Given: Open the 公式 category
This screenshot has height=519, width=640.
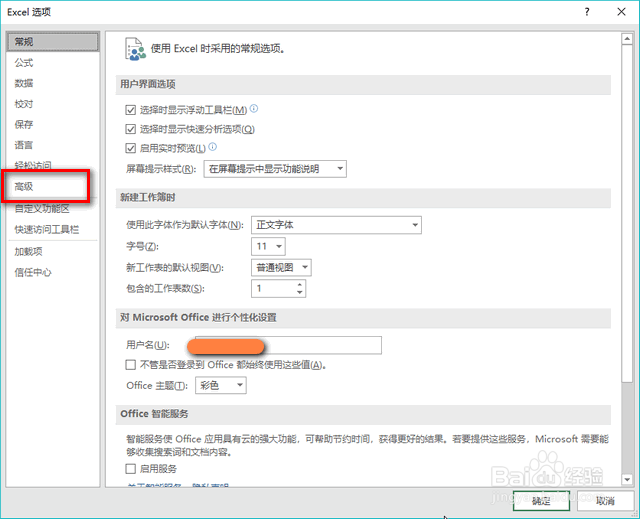Looking at the screenshot, I should pyautogui.click(x=53, y=63).
